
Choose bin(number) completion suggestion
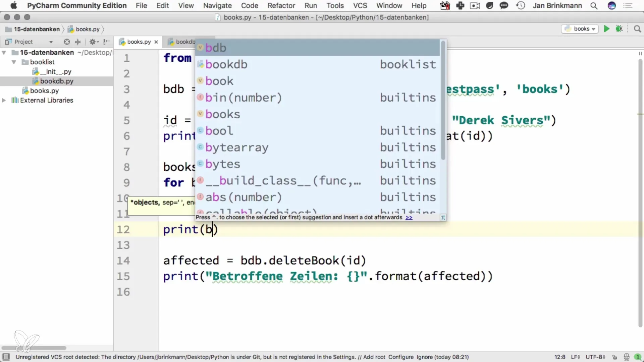coord(318,97)
